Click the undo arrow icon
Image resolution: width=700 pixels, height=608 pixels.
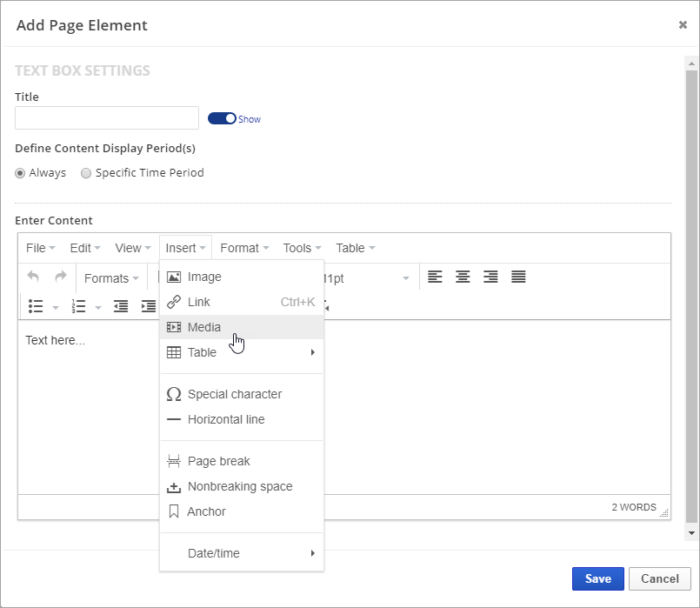pos(34,277)
